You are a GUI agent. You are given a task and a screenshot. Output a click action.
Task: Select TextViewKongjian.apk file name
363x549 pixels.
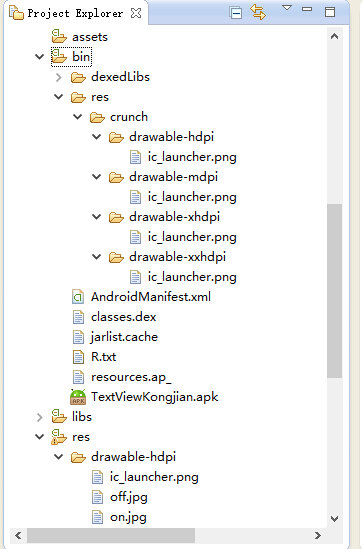click(x=154, y=397)
